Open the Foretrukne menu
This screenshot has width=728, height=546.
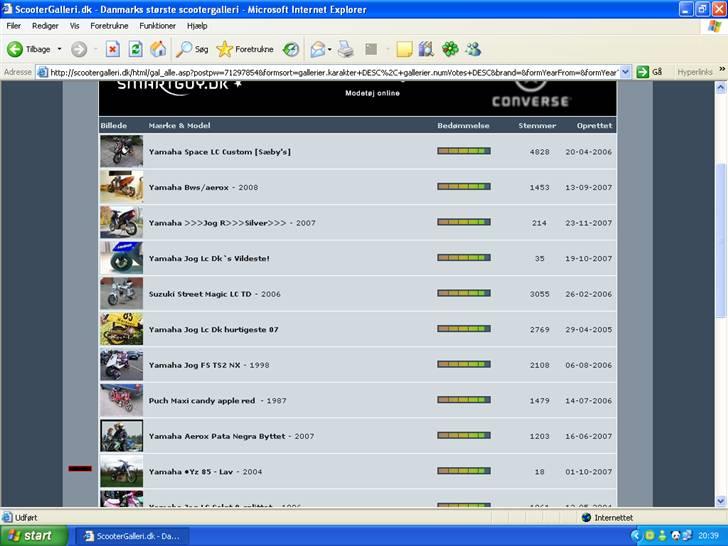point(109,26)
